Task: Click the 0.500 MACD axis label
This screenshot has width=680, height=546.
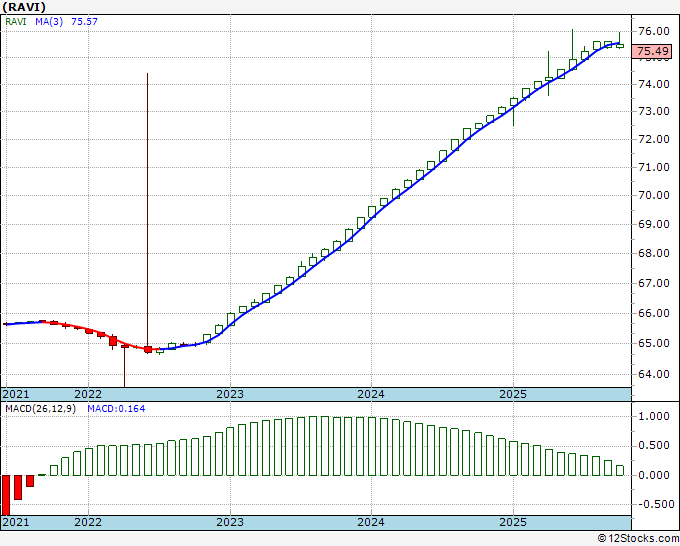Action: coord(654,446)
